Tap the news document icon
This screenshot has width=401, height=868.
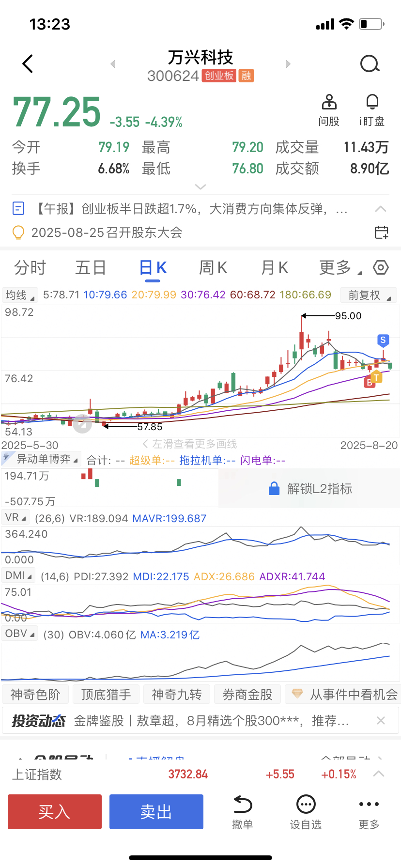point(18,209)
